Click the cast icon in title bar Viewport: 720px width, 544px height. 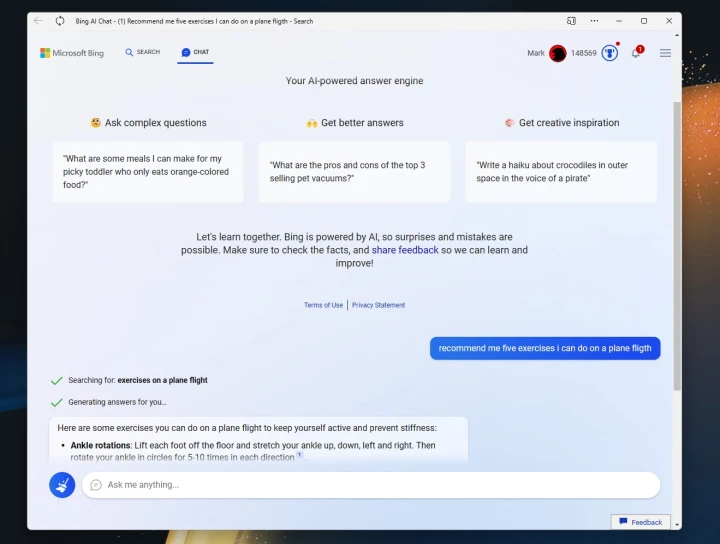point(571,20)
